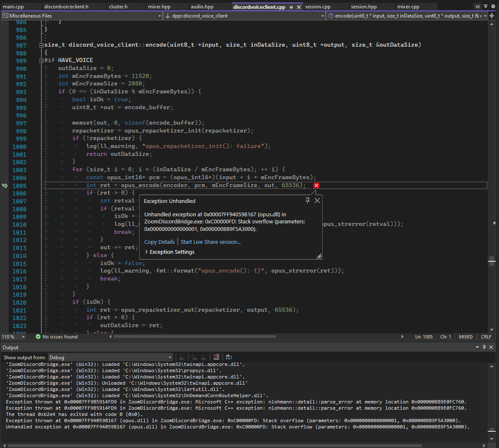Click line number 1005 in gutter
499x448 pixels.
(20, 186)
